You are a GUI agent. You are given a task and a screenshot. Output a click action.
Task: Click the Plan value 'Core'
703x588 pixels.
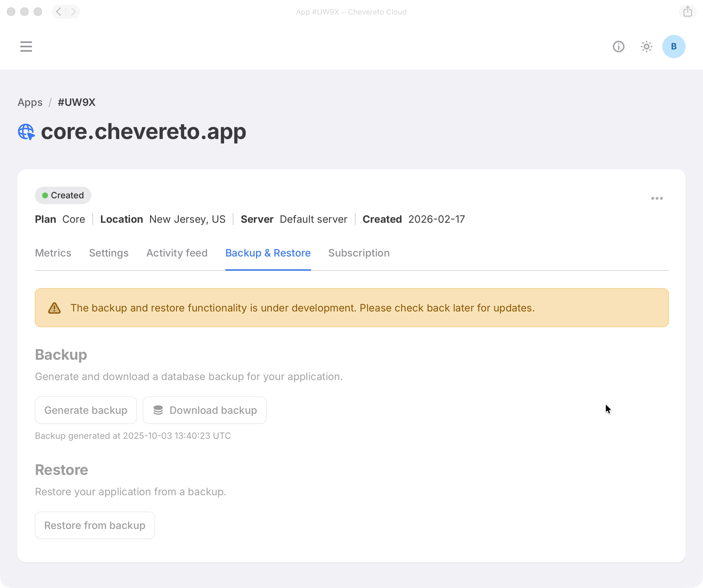coord(74,219)
